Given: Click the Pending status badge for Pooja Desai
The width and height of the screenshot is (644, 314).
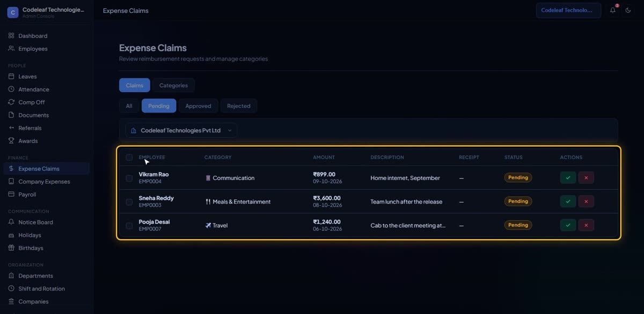Looking at the screenshot, I should point(518,225).
